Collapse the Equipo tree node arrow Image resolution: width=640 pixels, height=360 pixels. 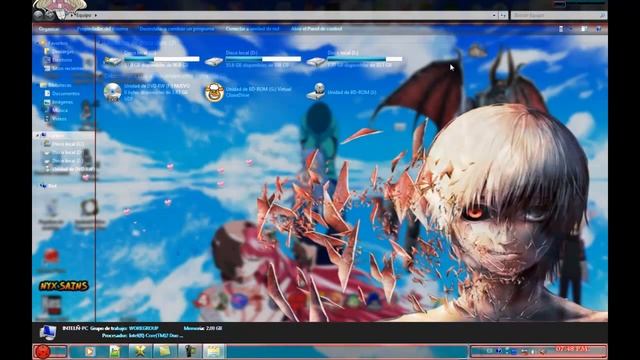click(x=37, y=135)
